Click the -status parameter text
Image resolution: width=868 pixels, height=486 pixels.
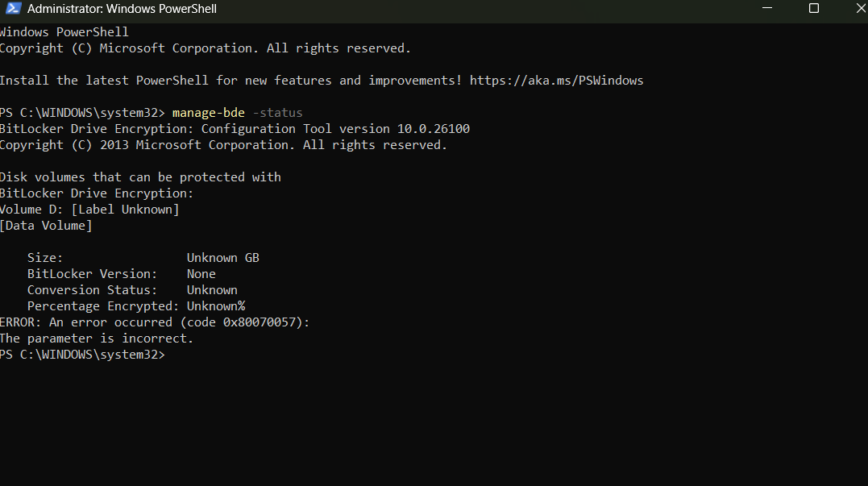(278, 112)
